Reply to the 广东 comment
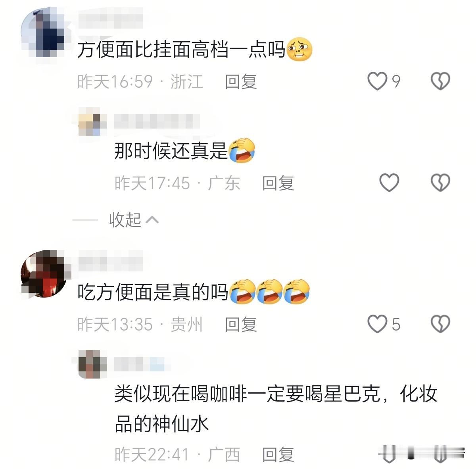Viewport: 476px width, 469px height. [x=278, y=183]
